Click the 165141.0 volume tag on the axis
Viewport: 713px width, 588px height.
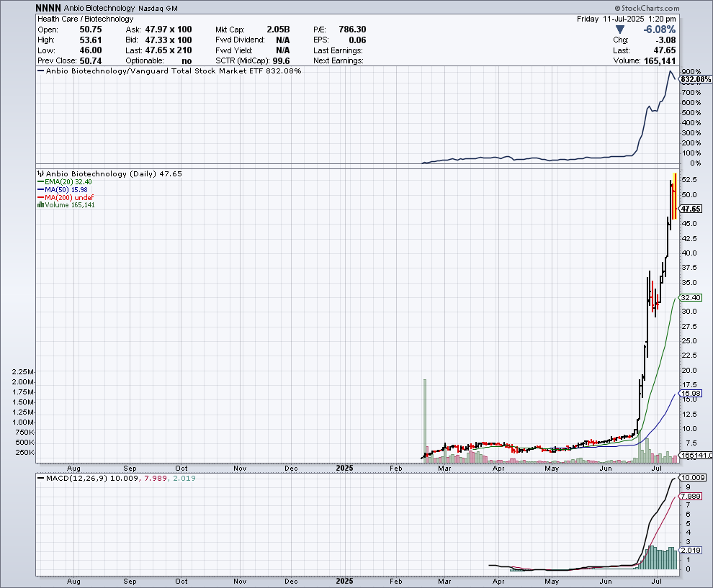pyautogui.click(x=696, y=455)
